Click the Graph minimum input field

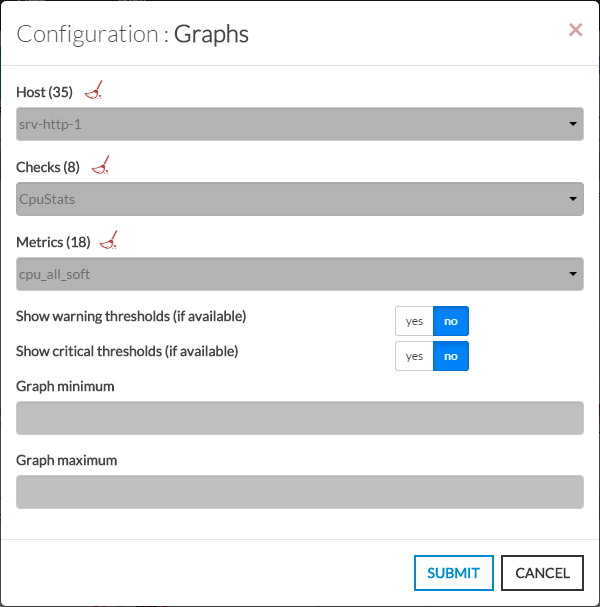click(x=300, y=418)
